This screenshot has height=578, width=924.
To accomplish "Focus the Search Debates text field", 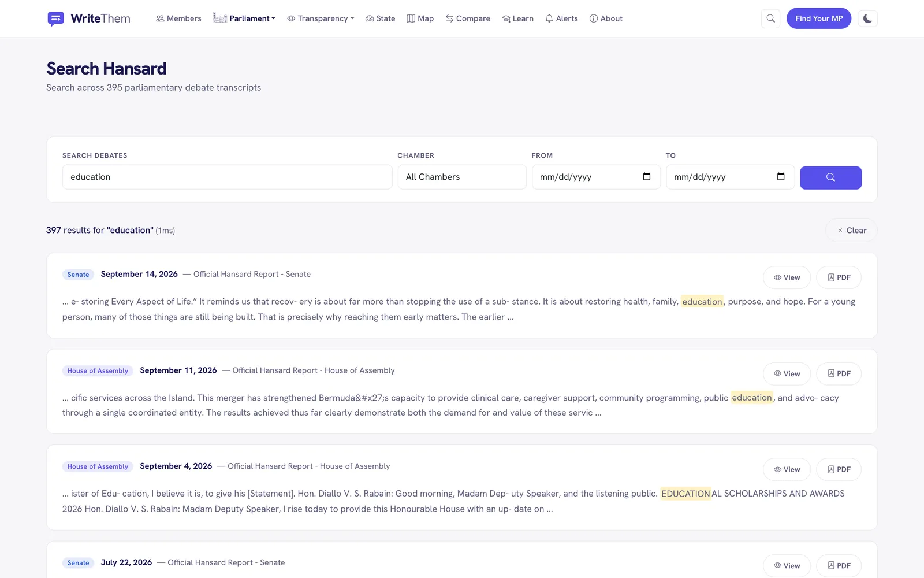I will pos(228,177).
